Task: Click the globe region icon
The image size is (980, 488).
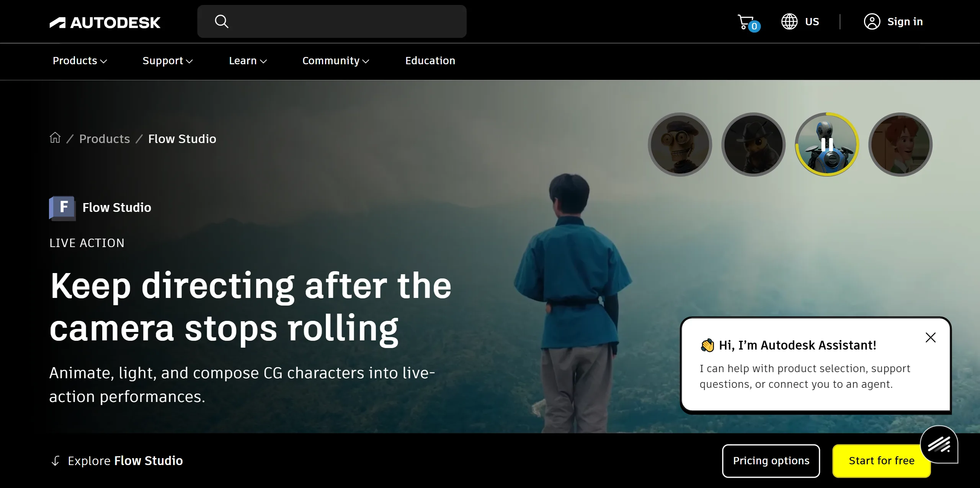Action: [789, 21]
